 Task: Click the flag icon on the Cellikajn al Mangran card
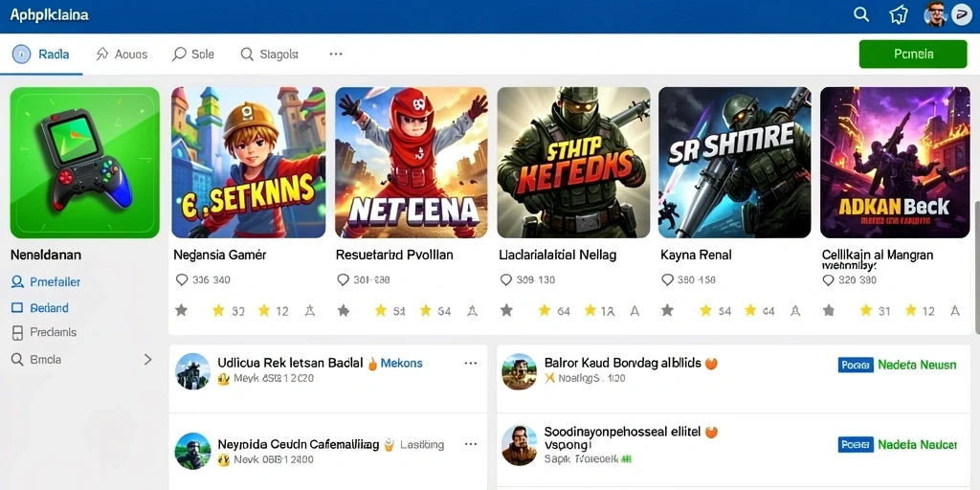[954, 310]
